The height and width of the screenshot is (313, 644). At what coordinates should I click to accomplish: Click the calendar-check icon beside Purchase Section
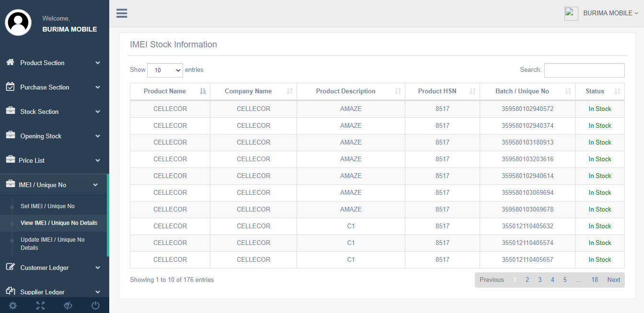point(10,87)
